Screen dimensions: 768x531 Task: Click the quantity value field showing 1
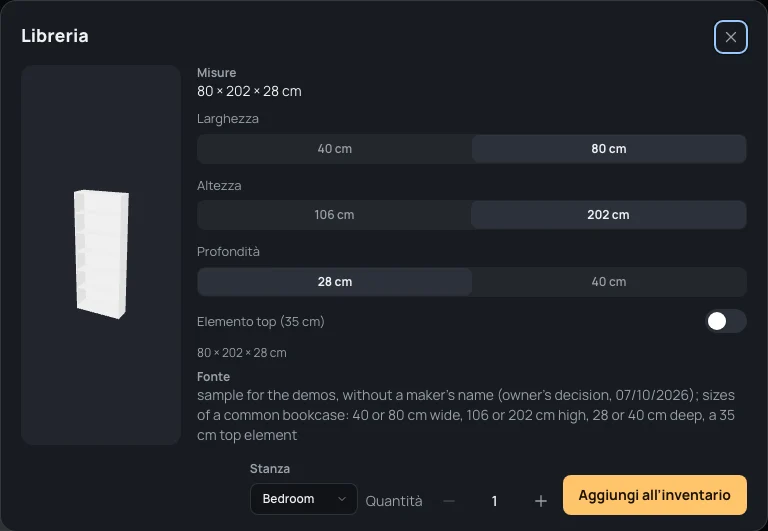(x=495, y=501)
